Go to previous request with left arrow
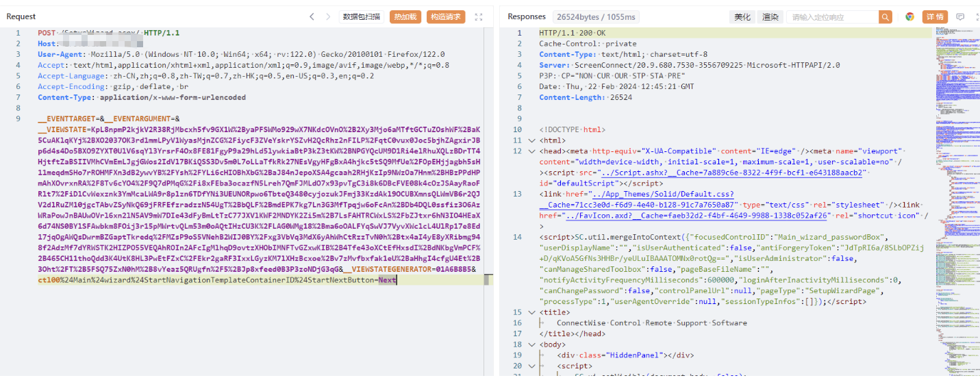 pos(312,16)
